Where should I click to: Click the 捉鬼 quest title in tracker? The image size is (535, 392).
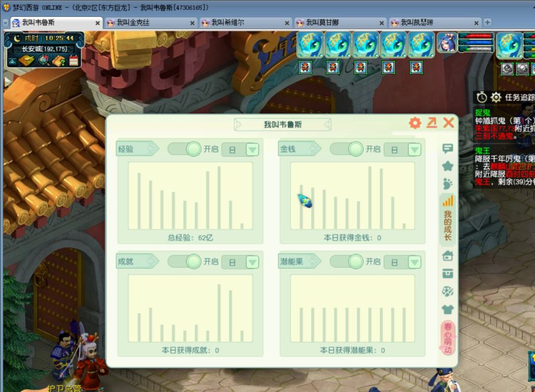[x=483, y=113]
